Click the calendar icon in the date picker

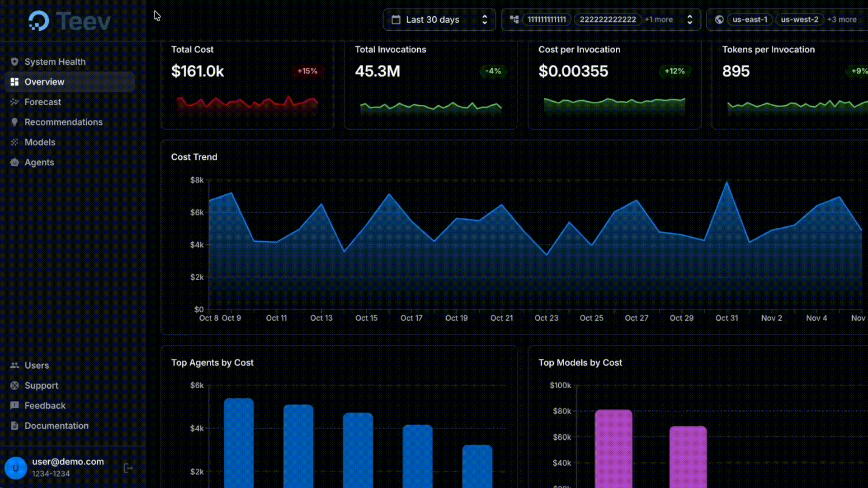396,19
